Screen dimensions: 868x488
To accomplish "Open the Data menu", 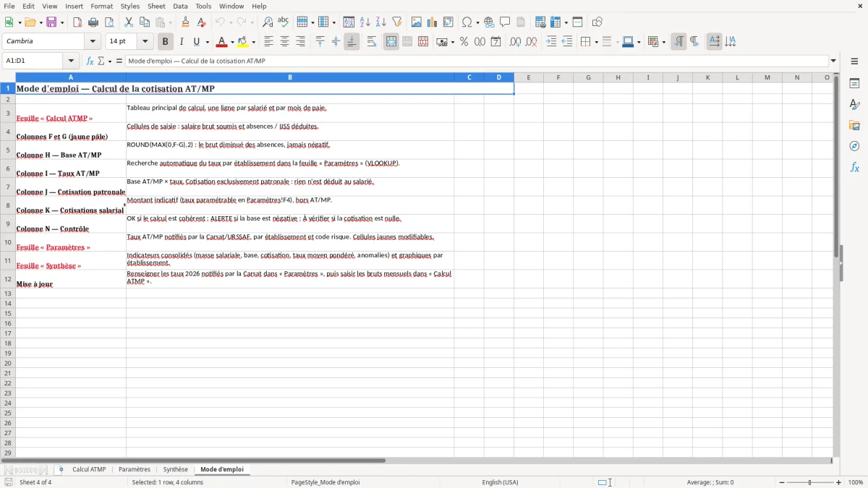I will (180, 6).
